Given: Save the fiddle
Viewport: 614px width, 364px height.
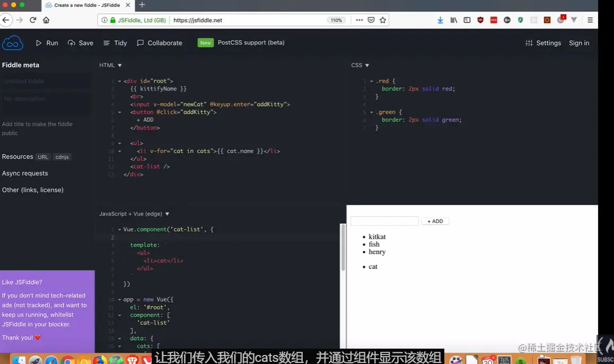Looking at the screenshot, I should pyautogui.click(x=80, y=43).
